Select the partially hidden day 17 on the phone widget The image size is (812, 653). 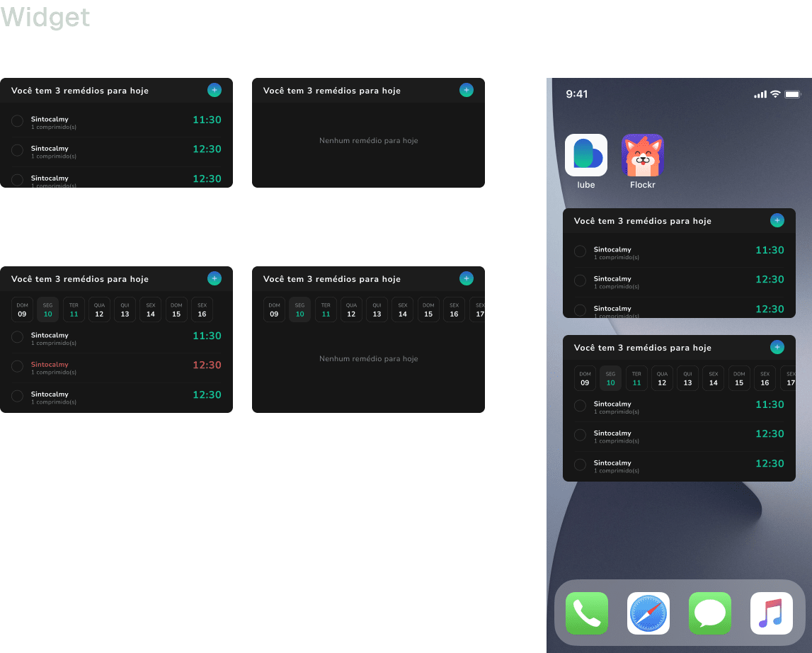789,378
